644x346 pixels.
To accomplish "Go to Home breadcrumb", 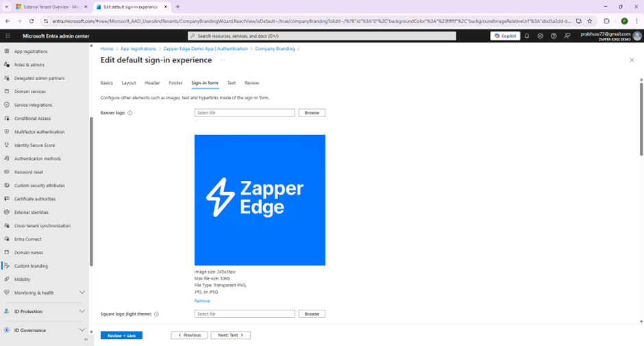I will coord(107,49).
